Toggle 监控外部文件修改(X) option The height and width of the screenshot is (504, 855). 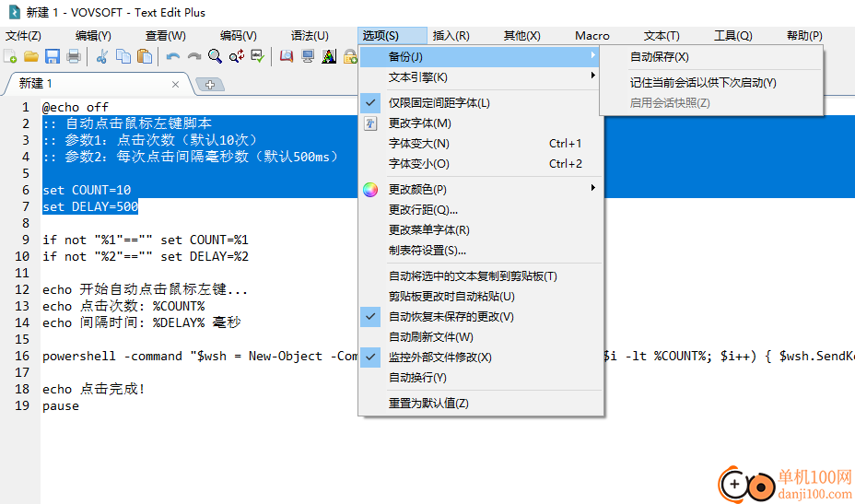tap(481, 357)
